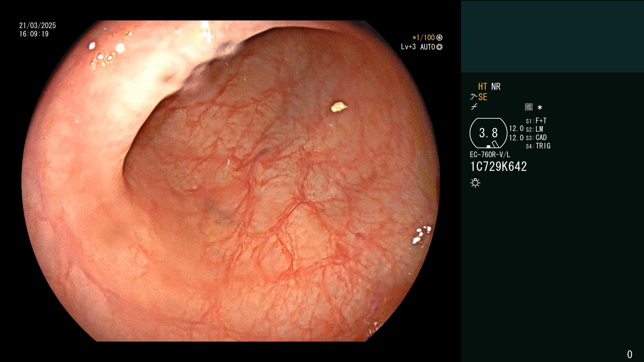644x362 pixels.
Task: Click the scope model EC-760R-V/L
Action: pyautogui.click(x=490, y=155)
